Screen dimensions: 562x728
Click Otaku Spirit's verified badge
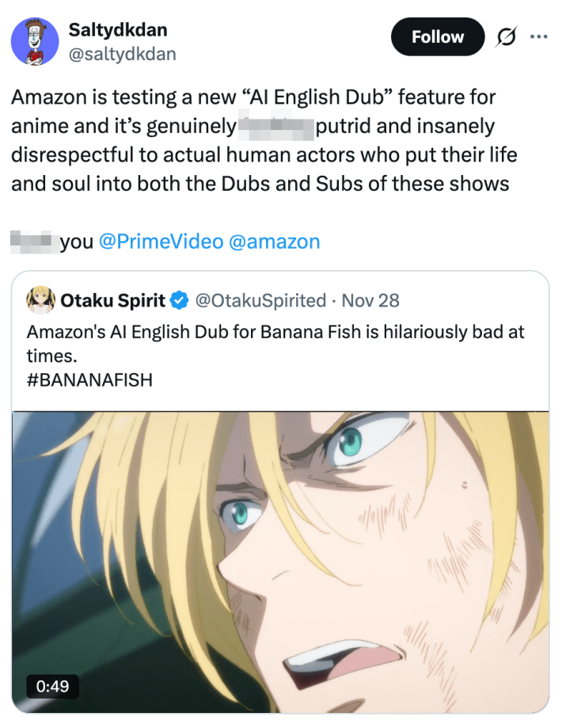click(x=177, y=300)
